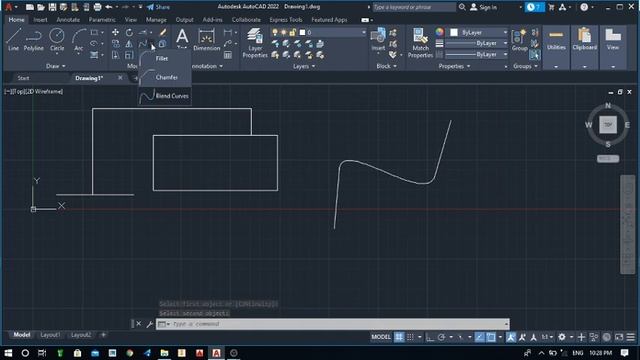The width and height of the screenshot is (640, 360).
Task: Click Match Properties tool
Action: click(x=420, y=43)
